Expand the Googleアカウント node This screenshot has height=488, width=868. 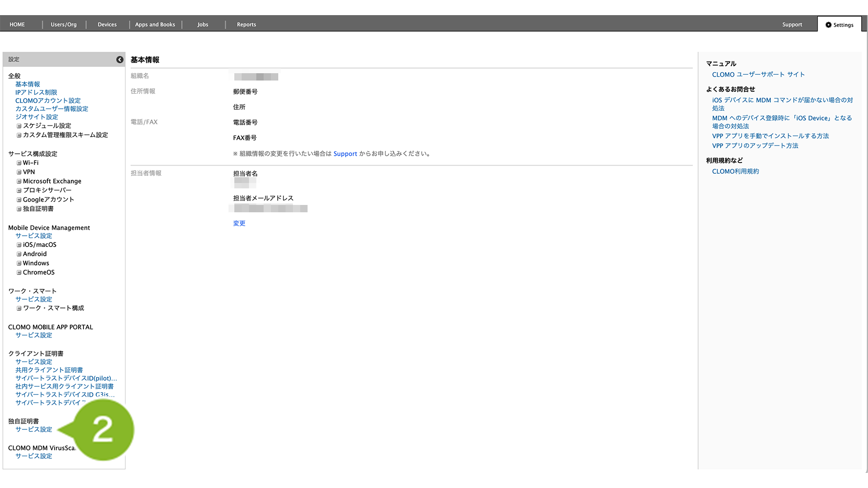(19, 200)
